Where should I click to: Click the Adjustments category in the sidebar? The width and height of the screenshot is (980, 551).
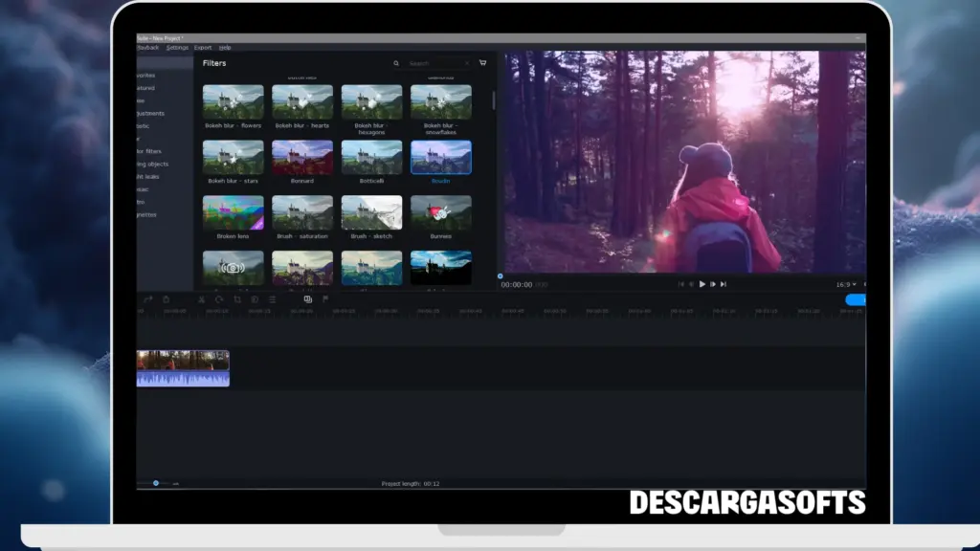tap(158, 113)
